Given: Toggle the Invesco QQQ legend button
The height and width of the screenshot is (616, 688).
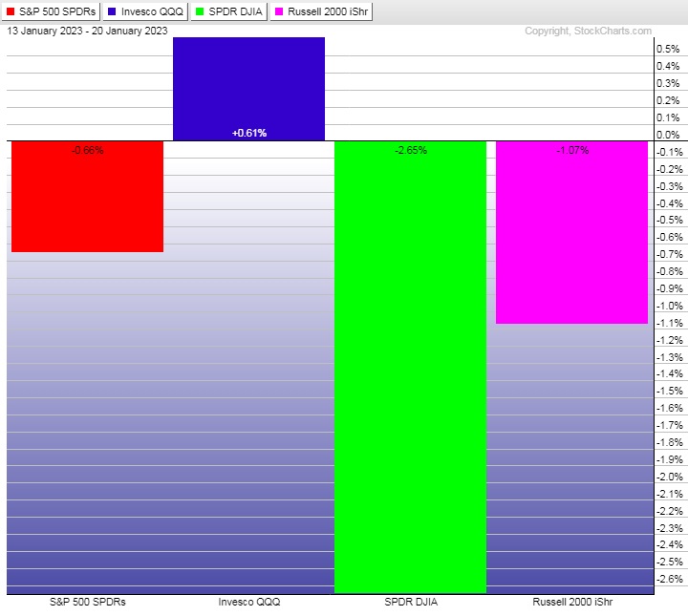Looking at the screenshot, I should pos(145,11).
